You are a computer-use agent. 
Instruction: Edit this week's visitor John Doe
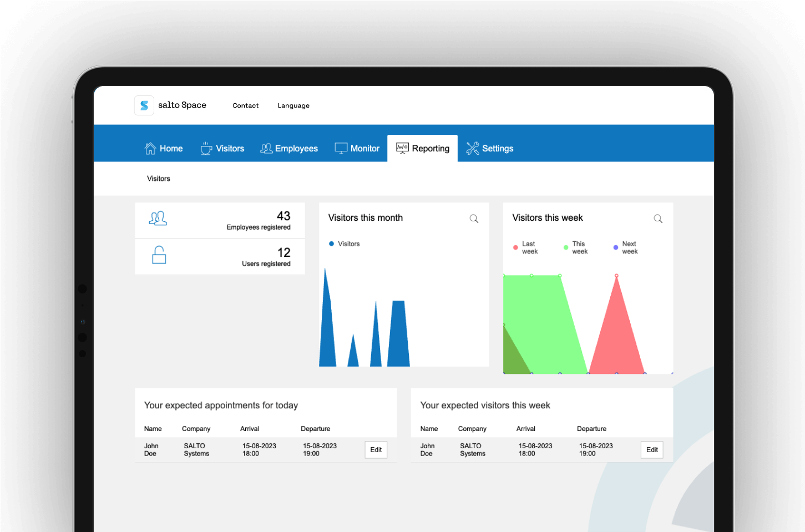click(x=652, y=450)
